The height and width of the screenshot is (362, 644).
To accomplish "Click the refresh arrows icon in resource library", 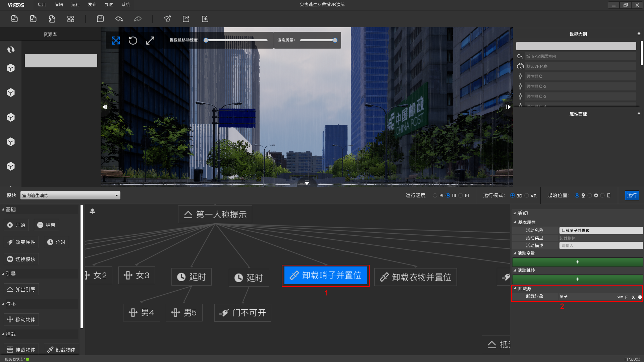I will (11, 50).
